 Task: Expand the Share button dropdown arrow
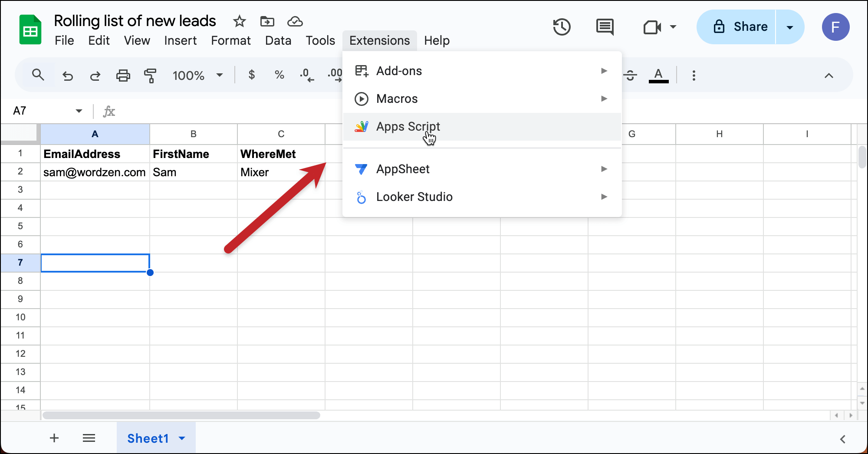coord(789,27)
